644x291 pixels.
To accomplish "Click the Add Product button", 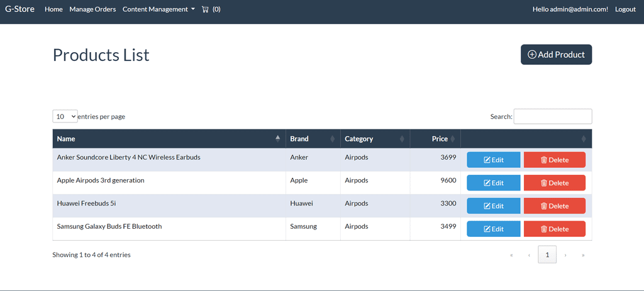I will coord(556,55).
